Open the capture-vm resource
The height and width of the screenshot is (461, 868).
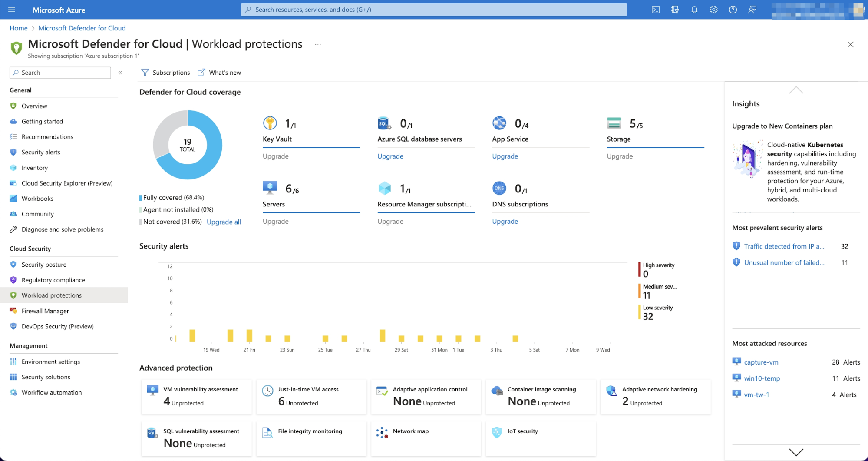761,362
